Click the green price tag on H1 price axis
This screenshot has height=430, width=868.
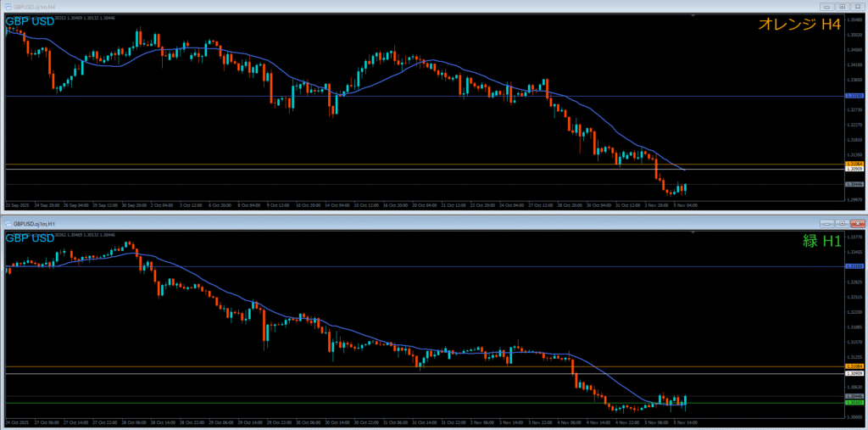click(x=855, y=403)
